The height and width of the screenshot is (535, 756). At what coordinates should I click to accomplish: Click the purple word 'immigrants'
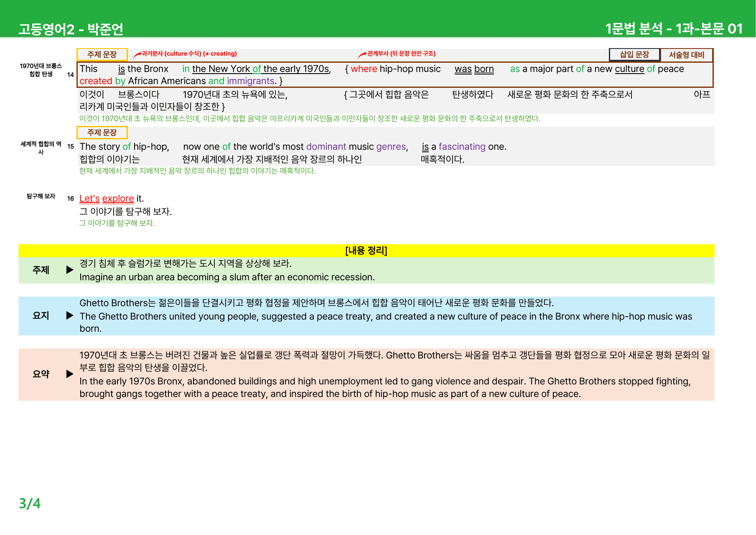pyautogui.click(x=251, y=81)
